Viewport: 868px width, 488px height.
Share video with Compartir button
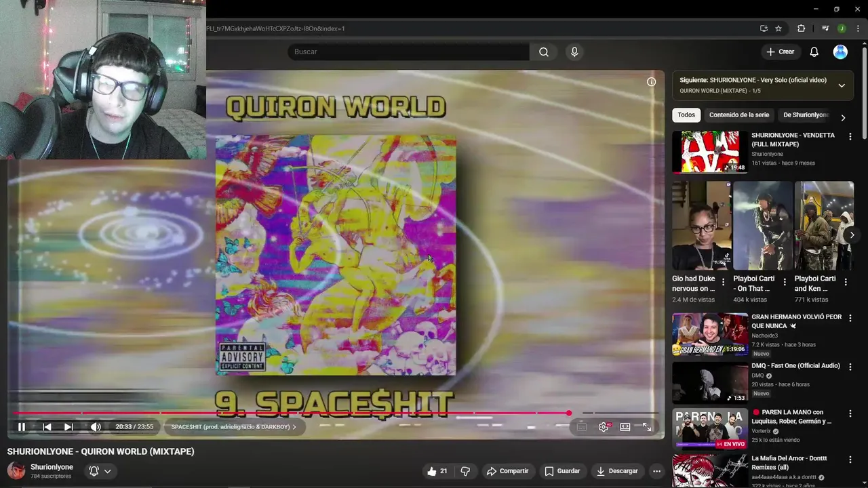tap(507, 471)
